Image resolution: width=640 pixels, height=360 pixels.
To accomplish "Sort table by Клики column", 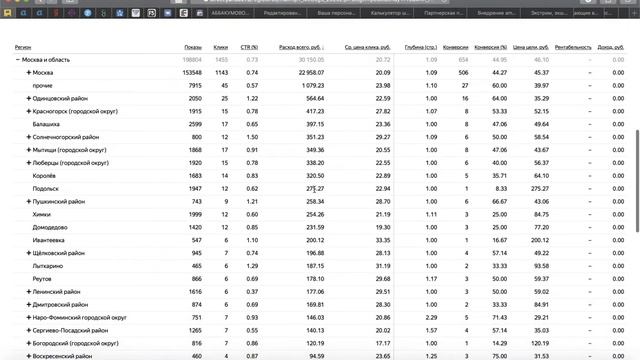I will 220,47.
